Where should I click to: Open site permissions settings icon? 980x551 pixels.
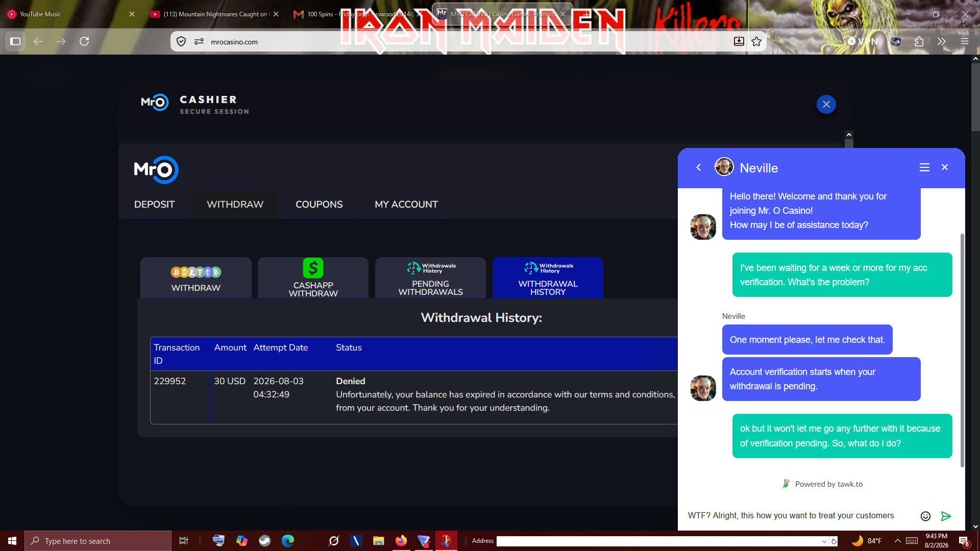tap(199, 41)
